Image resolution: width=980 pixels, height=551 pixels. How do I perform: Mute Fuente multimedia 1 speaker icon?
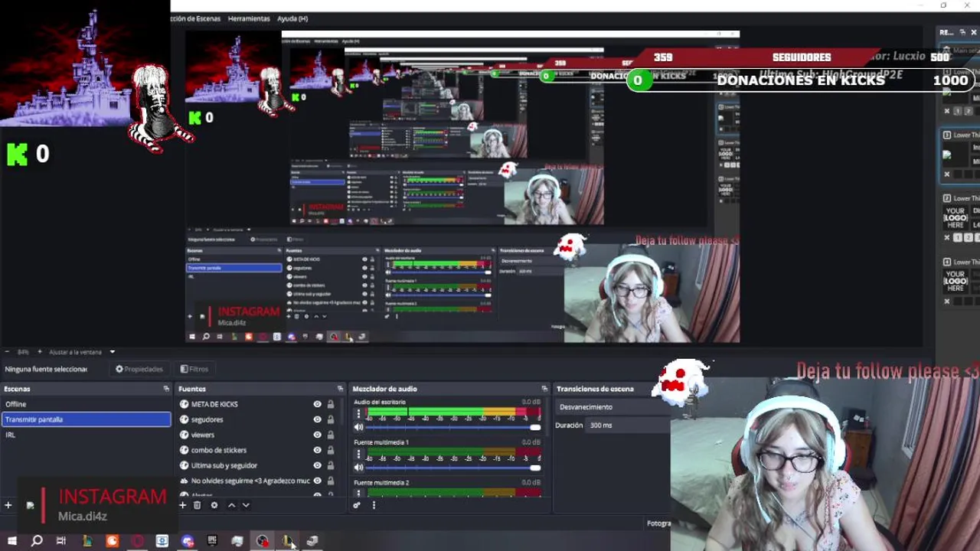click(x=358, y=467)
